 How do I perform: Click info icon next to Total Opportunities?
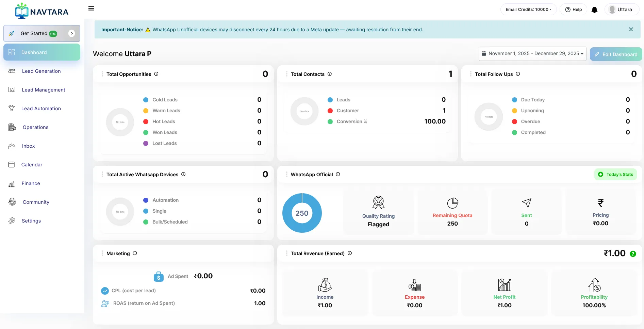pos(156,74)
